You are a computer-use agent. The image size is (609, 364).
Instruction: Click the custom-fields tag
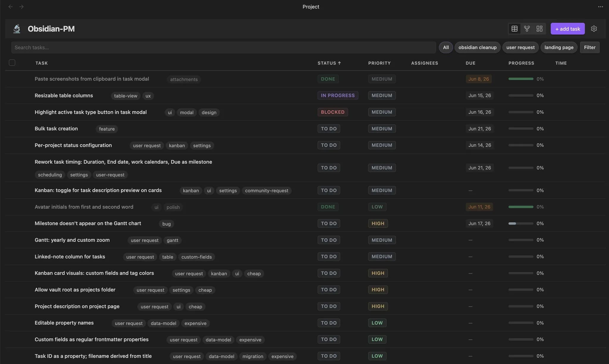[x=197, y=257]
